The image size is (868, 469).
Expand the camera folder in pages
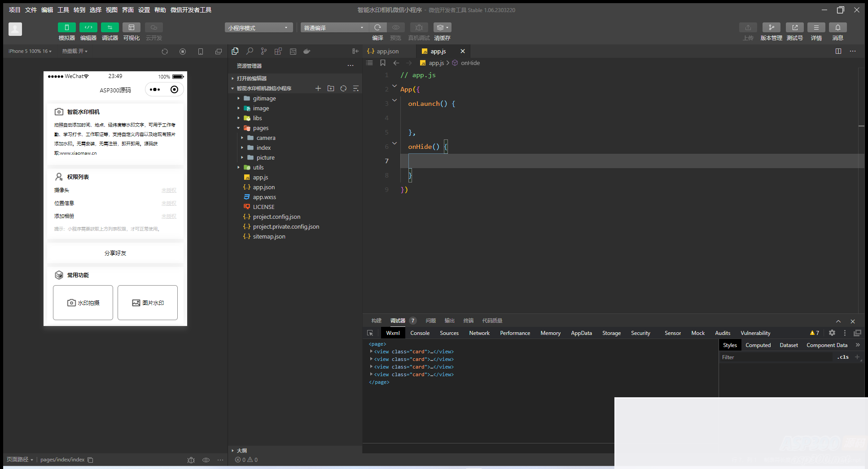click(266, 138)
